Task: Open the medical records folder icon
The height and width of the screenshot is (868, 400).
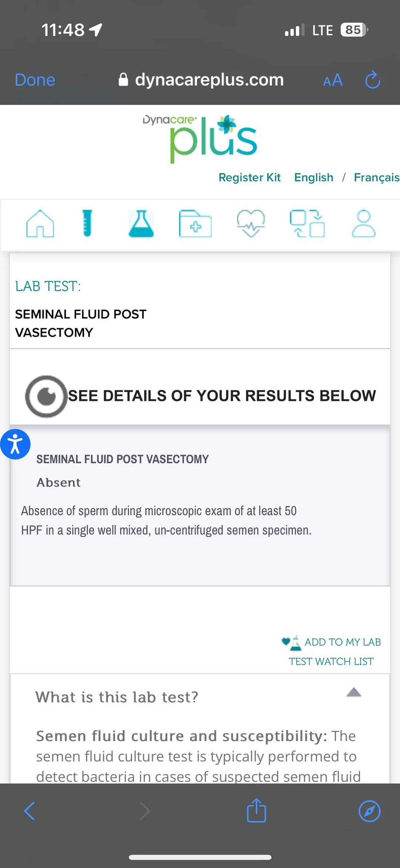Action: pos(195,224)
